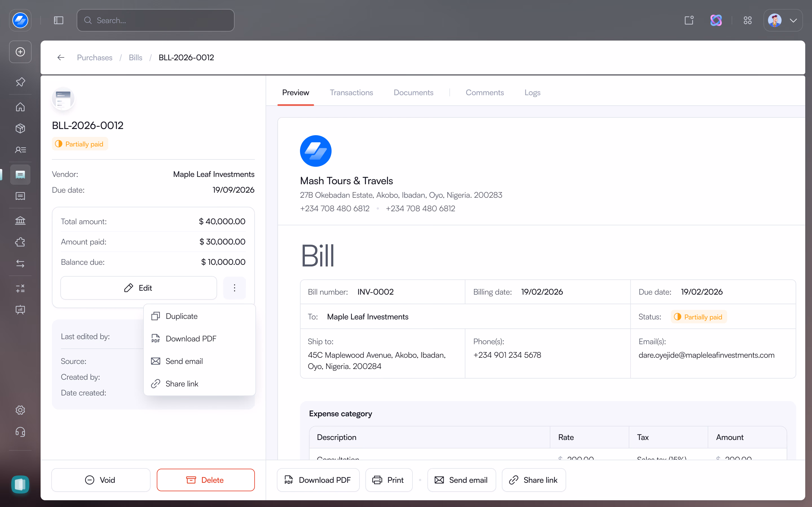Open the transfers arrows icon in sidebar
This screenshot has width=812, height=507.
(21, 264)
